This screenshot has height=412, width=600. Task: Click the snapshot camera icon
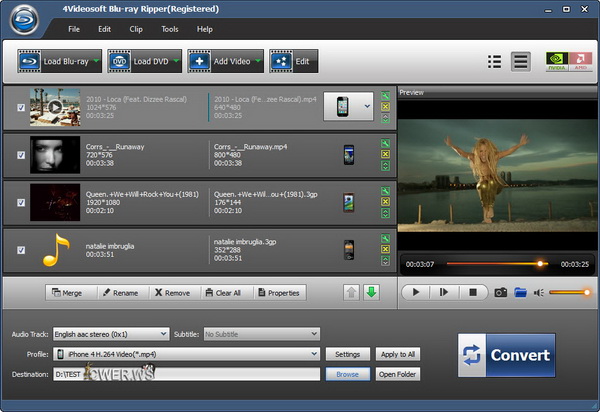click(500, 293)
